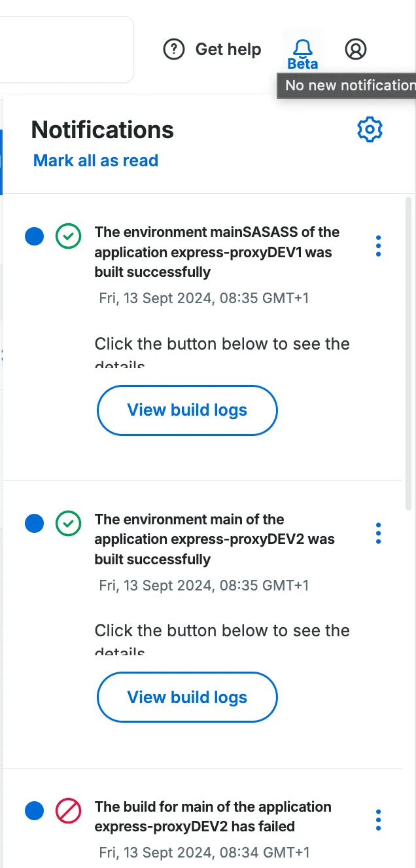Open options menu for the mainSASASS notification

point(378,245)
